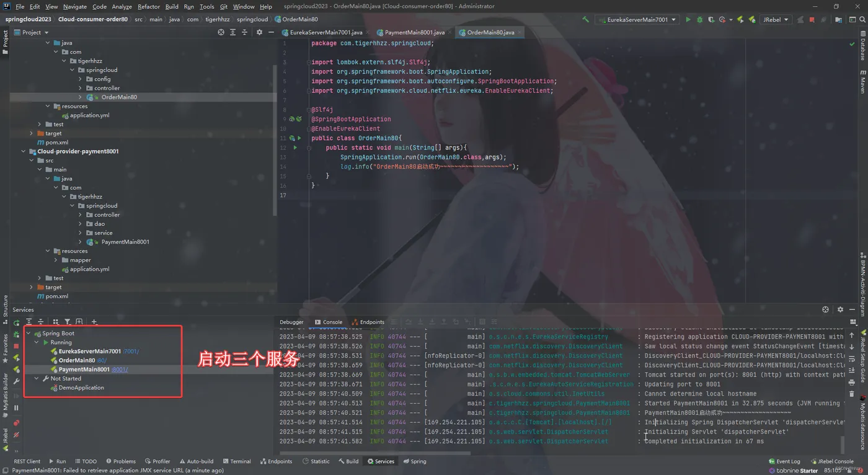The width and height of the screenshot is (868, 475).
Task: Open the Services panel gear settings
Action: click(x=840, y=309)
